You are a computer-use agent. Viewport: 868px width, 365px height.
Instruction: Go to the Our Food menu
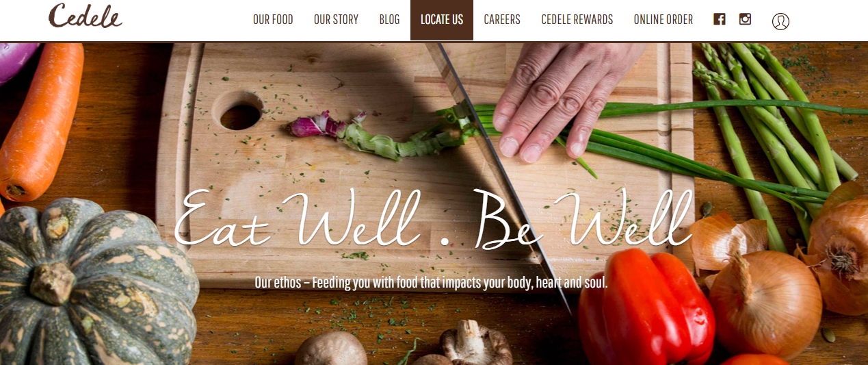273,20
